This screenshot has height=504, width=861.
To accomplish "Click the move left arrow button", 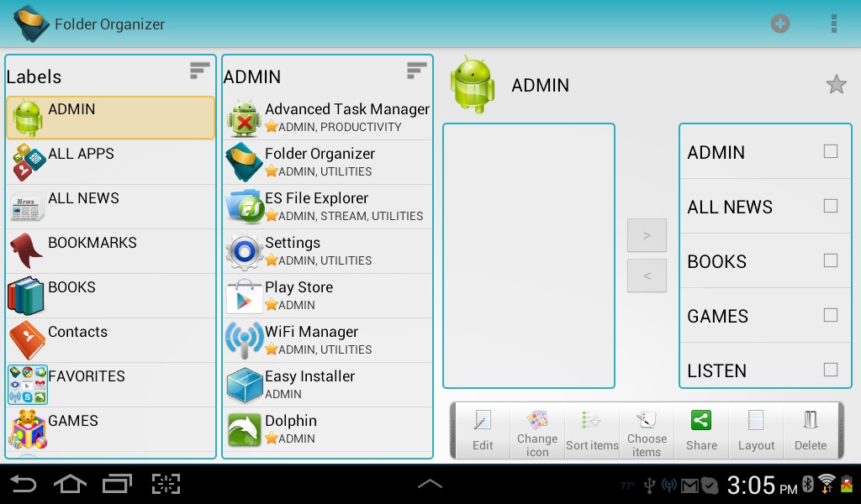I will (647, 276).
